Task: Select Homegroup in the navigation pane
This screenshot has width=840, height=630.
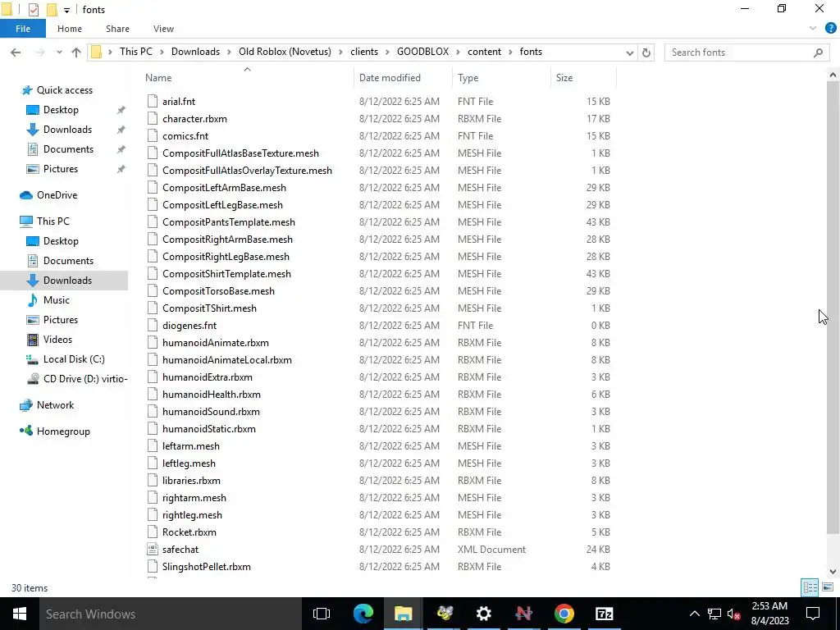Action: pos(62,431)
